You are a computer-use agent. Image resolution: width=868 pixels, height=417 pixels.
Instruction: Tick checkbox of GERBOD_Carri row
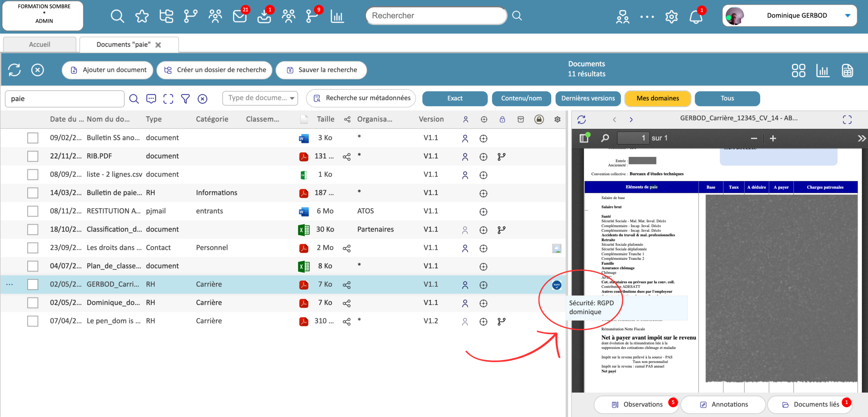point(33,284)
